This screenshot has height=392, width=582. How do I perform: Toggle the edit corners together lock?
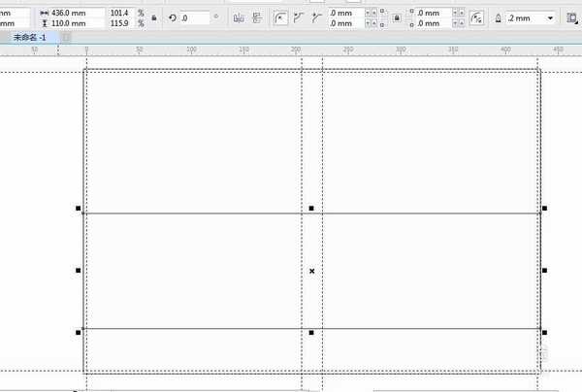[396, 17]
